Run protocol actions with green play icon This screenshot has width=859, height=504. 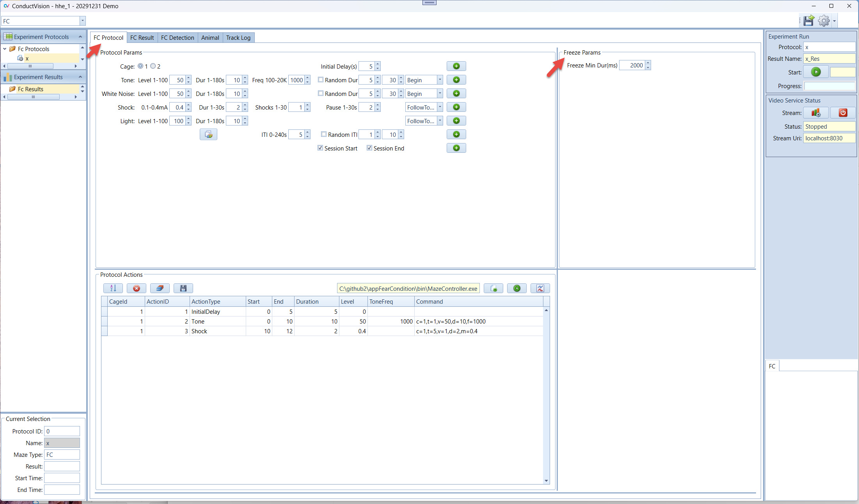click(x=517, y=288)
